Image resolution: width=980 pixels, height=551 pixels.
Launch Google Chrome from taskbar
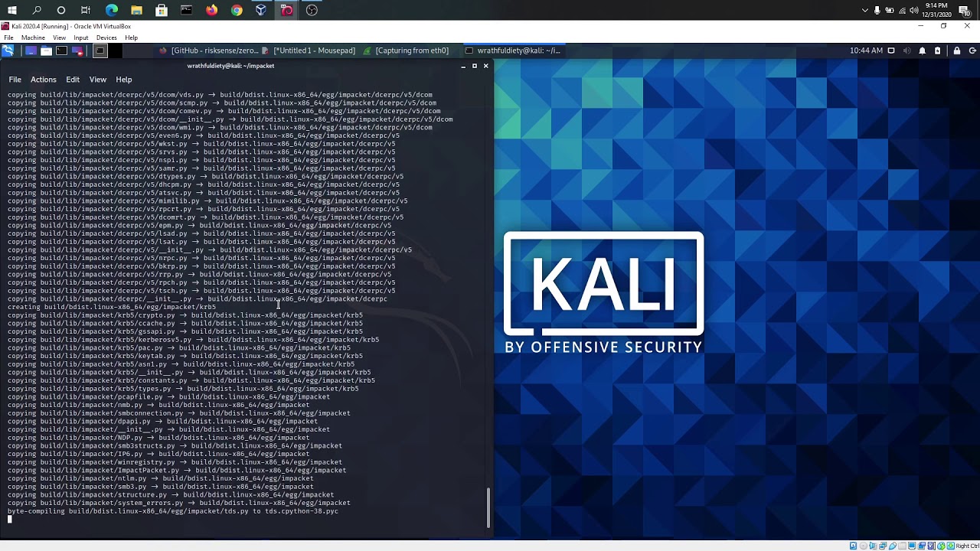(x=237, y=10)
